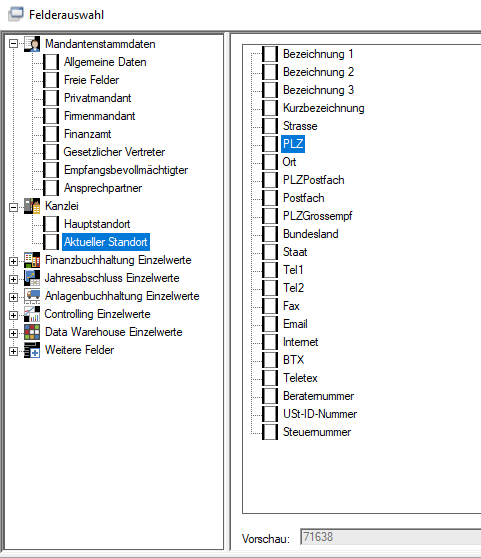Check the PLZ field checkbox

coord(270,144)
